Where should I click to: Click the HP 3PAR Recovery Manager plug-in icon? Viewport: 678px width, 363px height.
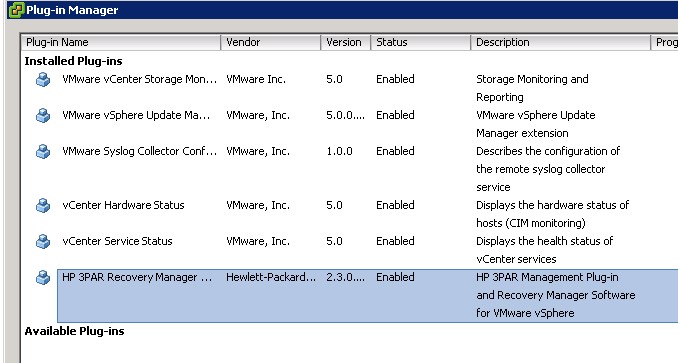[43, 277]
